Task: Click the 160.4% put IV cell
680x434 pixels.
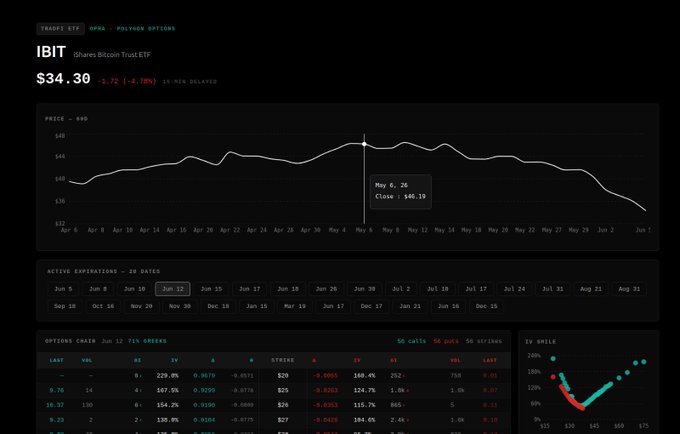Action: point(364,375)
